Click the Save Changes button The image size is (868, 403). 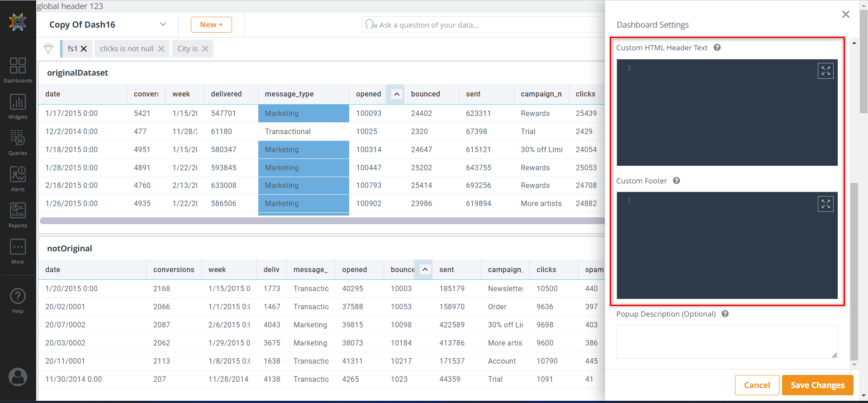click(817, 385)
